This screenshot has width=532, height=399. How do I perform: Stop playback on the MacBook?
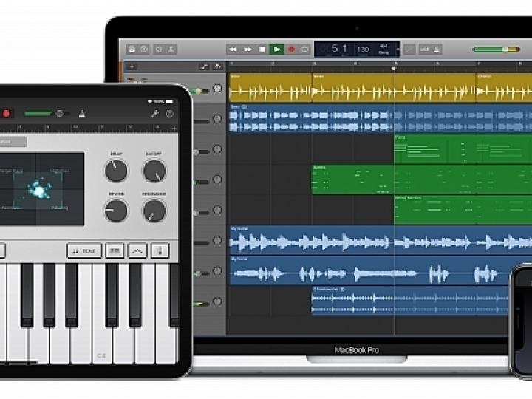(x=262, y=50)
